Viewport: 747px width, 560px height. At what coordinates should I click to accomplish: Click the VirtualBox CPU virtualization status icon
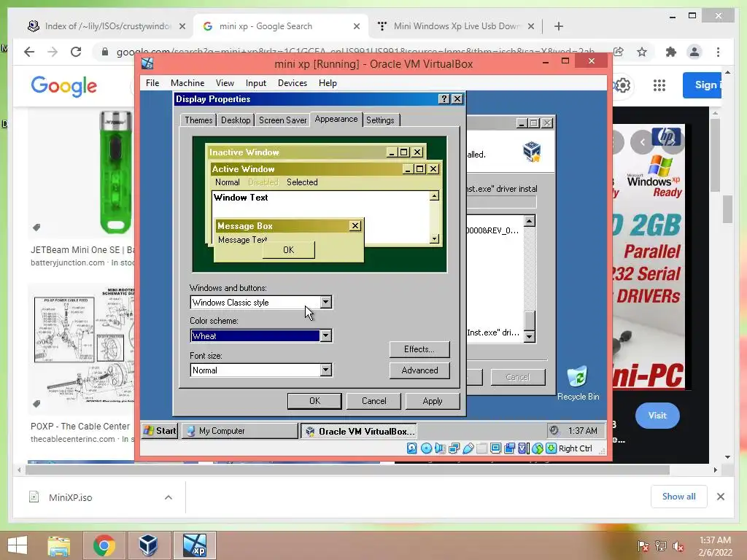pyautogui.click(x=523, y=448)
